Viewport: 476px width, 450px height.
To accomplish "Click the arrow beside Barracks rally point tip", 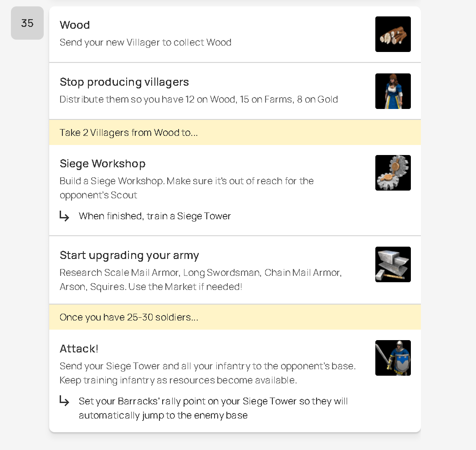I will (x=65, y=401).
